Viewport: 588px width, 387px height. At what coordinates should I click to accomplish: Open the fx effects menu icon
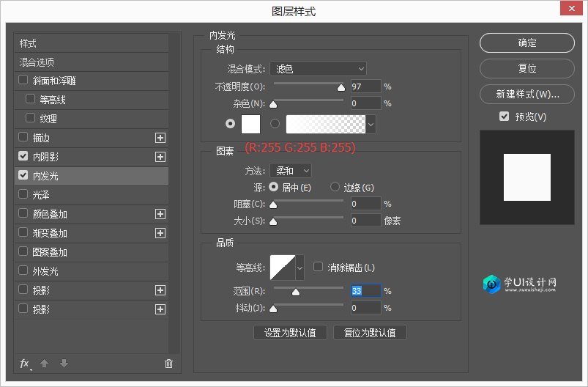pos(25,364)
